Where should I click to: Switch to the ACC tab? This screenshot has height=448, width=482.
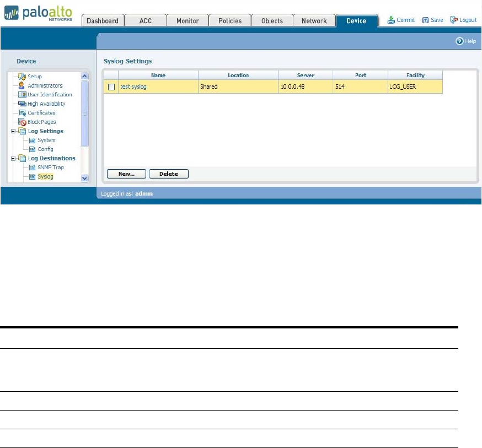(146, 20)
